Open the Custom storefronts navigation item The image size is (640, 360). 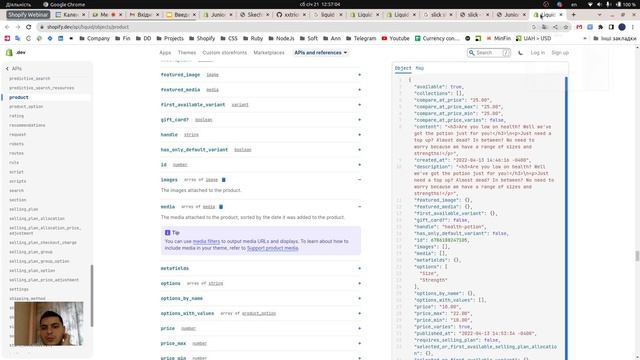point(224,53)
